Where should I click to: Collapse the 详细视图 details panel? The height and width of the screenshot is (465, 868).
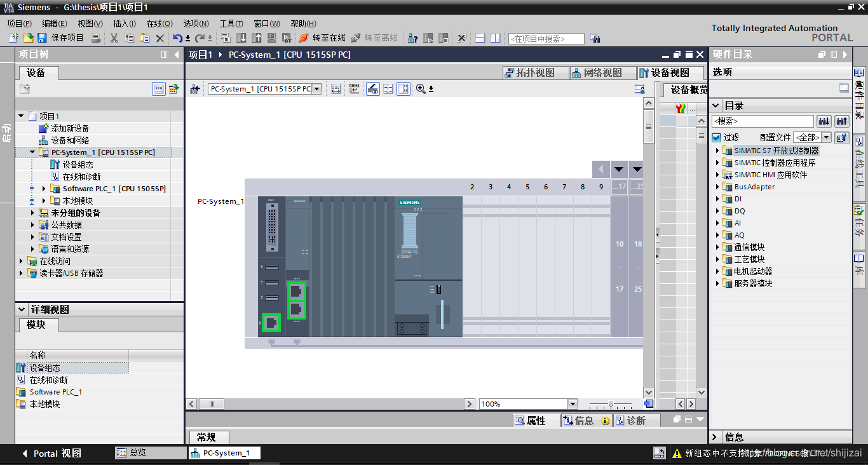pyautogui.click(x=21, y=310)
